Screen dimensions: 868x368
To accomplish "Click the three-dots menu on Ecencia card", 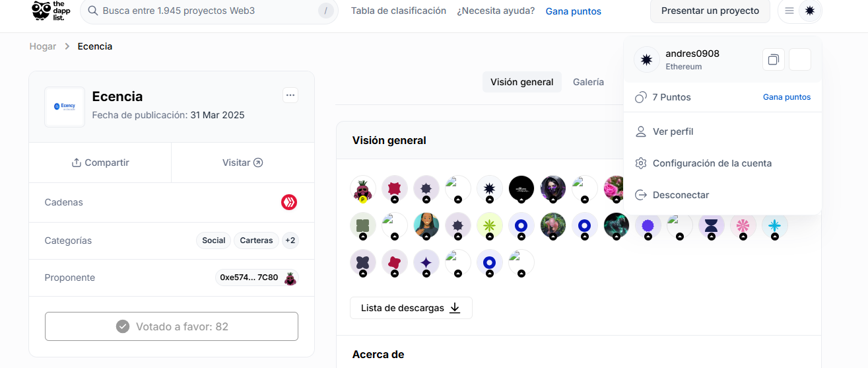I will [290, 95].
